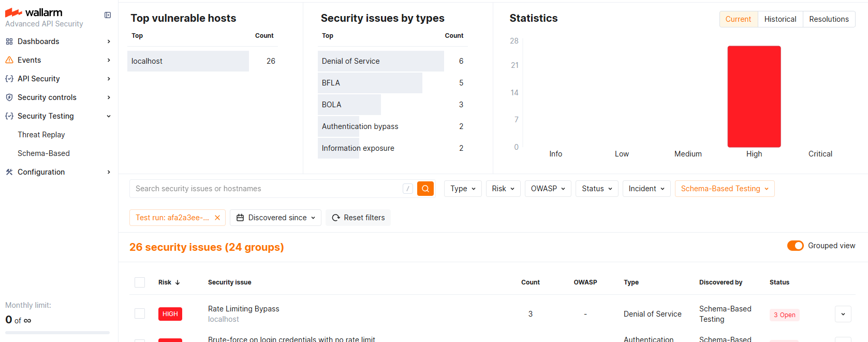The image size is (868, 342).
Task: Open the Incident filter dropdown
Action: pos(646,189)
